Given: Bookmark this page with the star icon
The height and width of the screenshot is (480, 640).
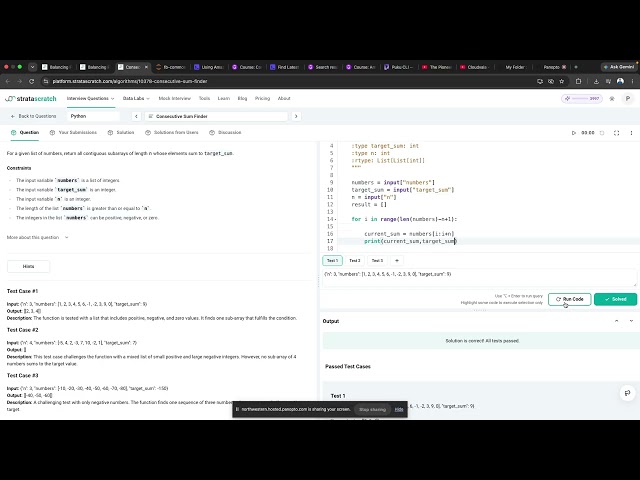Looking at the screenshot, I should pos(562,81).
